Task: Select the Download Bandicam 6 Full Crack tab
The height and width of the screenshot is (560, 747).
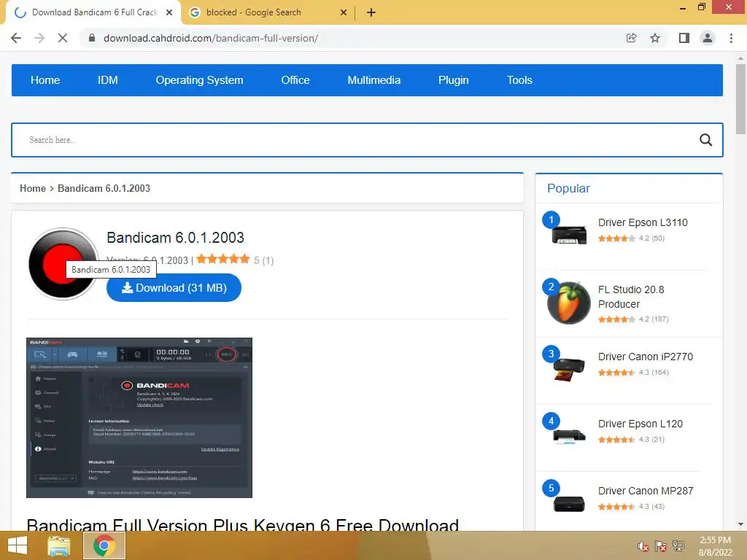Action: [93, 13]
